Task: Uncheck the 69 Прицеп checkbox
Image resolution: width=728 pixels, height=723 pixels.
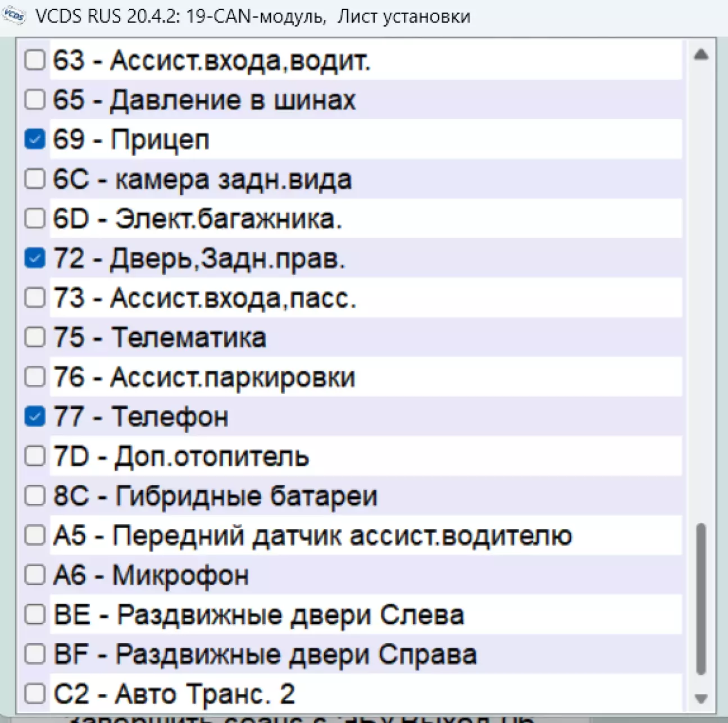Action: click(35, 139)
